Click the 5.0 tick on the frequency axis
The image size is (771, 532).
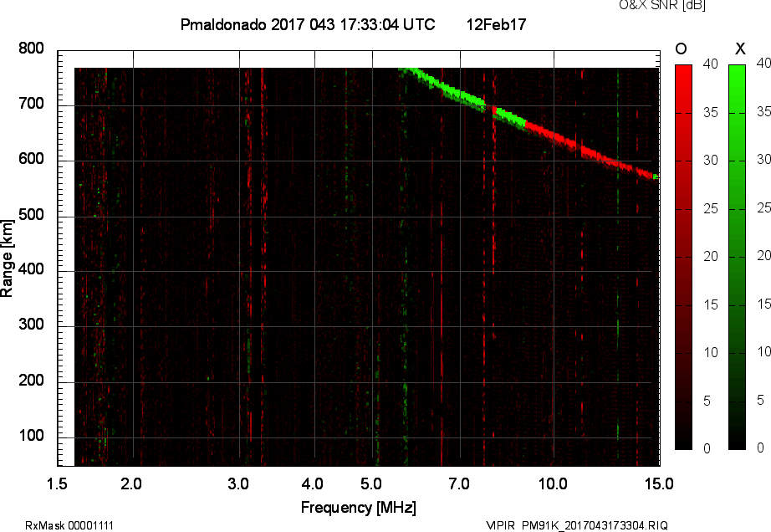[x=372, y=483]
